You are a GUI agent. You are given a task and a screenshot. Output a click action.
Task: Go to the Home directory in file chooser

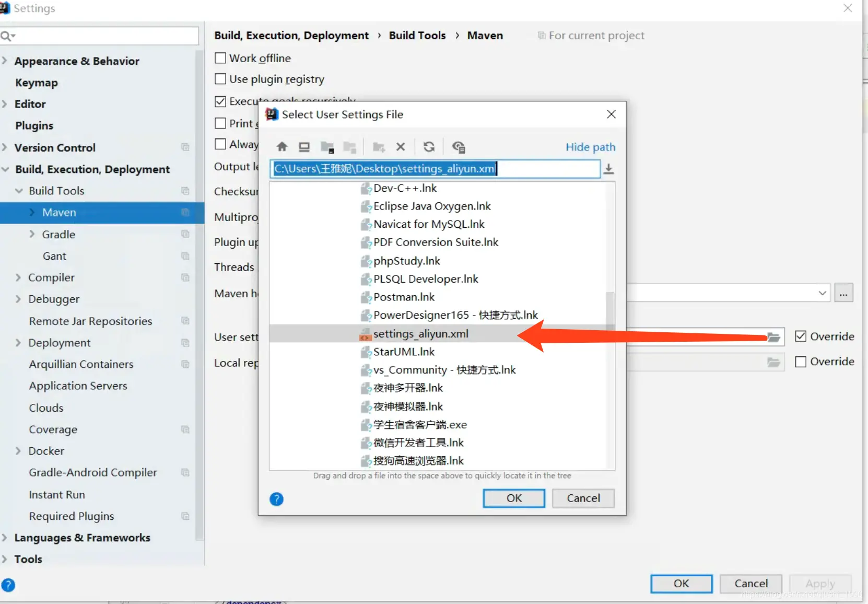click(282, 147)
